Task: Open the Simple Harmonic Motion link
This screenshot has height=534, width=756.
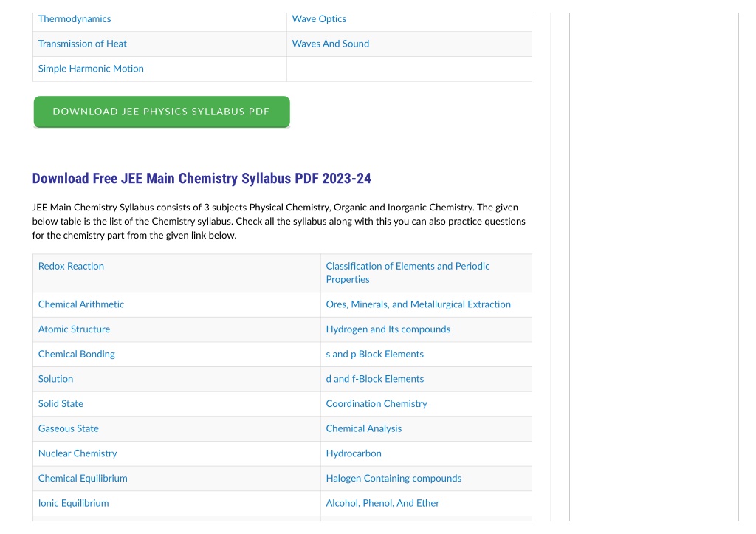Action: tap(91, 69)
